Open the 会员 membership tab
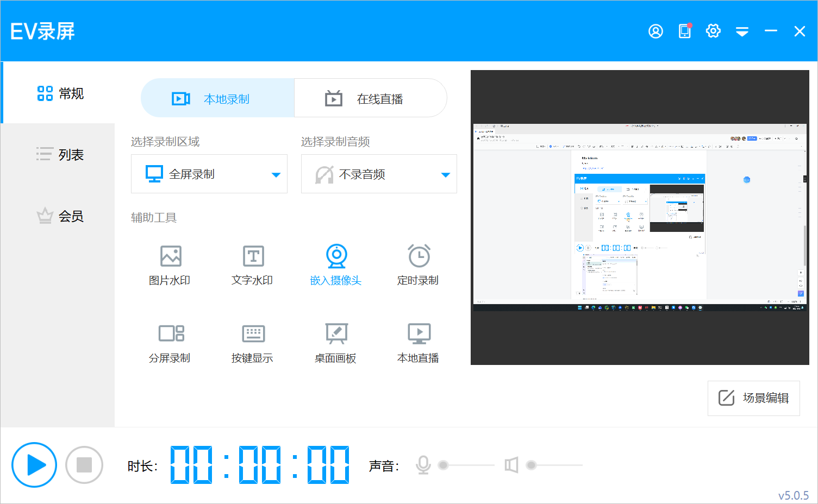The image size is (818, 504). [59, 216]
